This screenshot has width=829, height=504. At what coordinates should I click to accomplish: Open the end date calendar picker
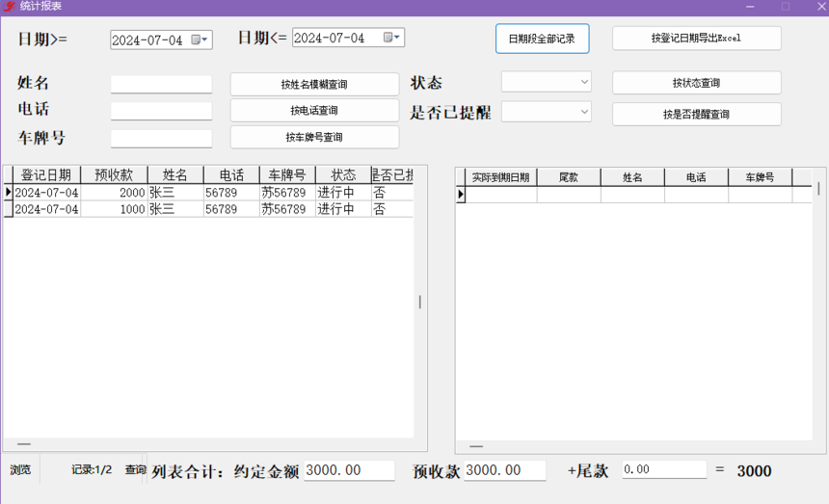click(x=391, y=37)
